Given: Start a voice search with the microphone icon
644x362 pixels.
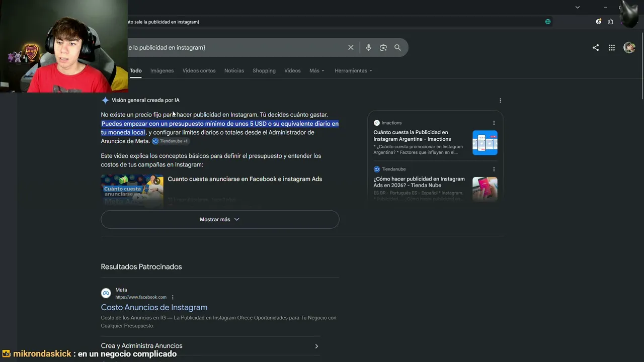Looking at the screenshot, I should tap(368, 47).
